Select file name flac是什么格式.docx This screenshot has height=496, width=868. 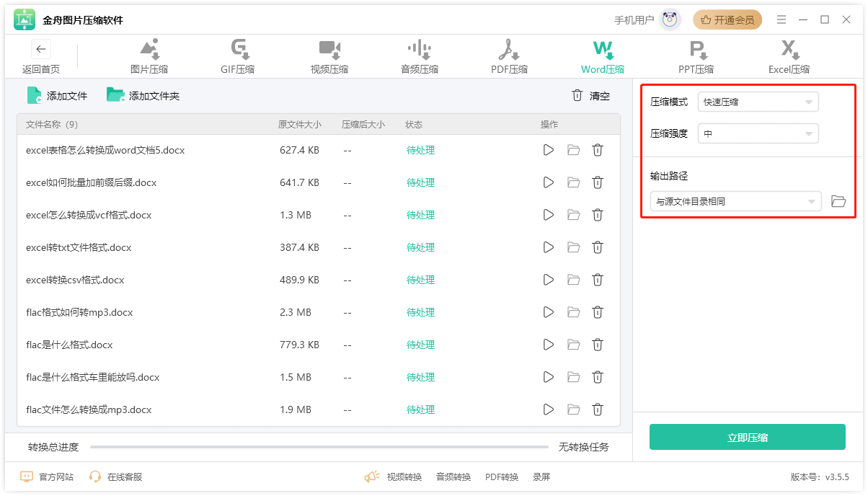point(69,345)
